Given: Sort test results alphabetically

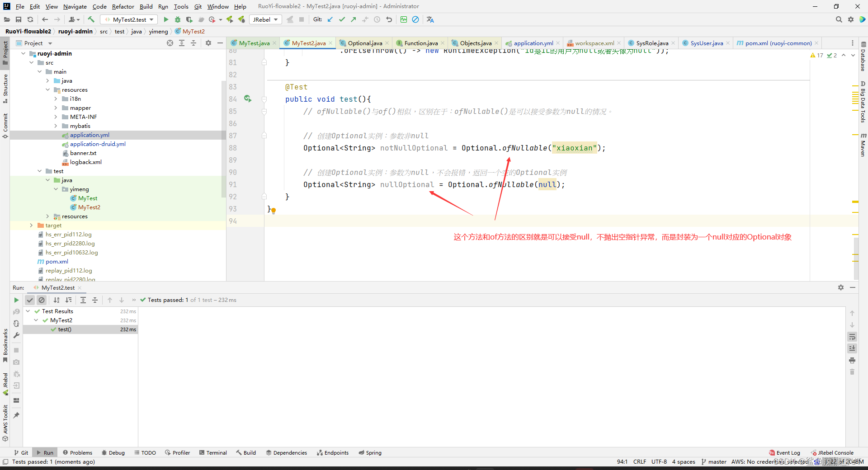Looking at the screenshot, I should pyautogui.click(x=57, y=300).
